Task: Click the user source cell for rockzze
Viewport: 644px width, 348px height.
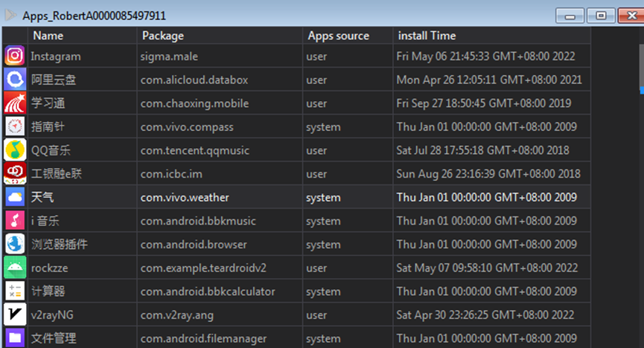Action: click(348, 268)
